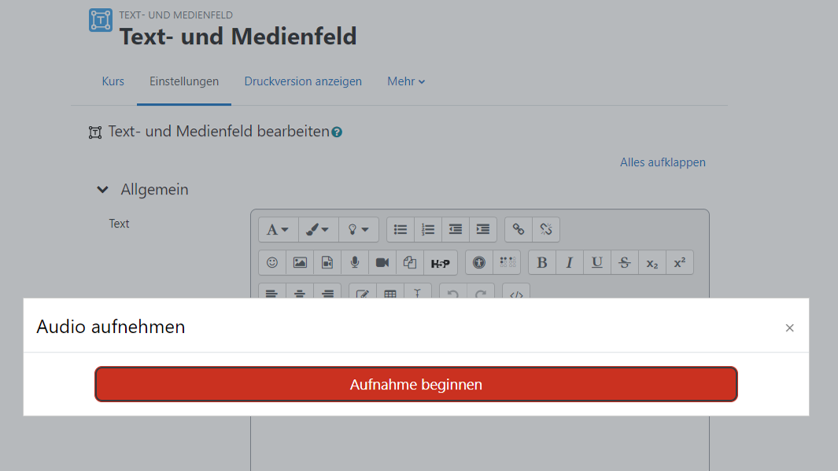Open the paragraph styles dropdown

[x=277, y=230]
